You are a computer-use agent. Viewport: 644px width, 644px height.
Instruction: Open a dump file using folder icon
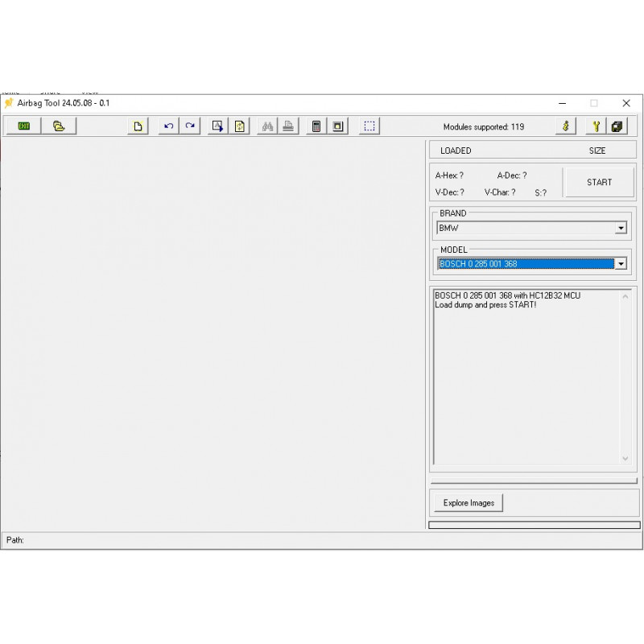(58, 126)
